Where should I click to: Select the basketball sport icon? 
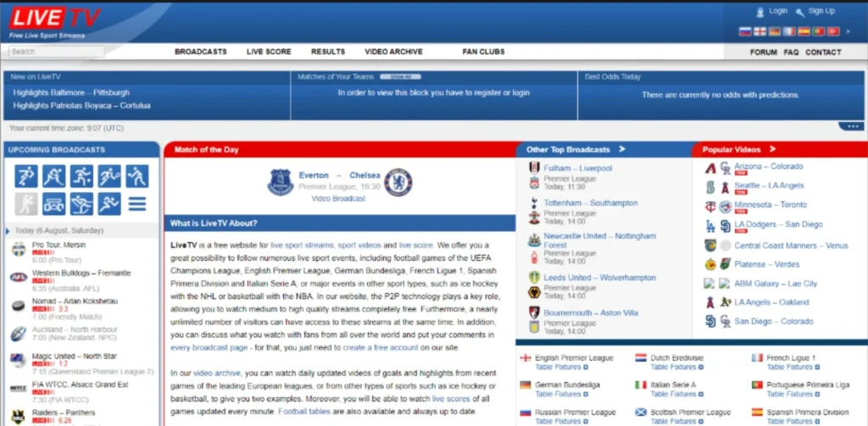click(x=81, y=176)
